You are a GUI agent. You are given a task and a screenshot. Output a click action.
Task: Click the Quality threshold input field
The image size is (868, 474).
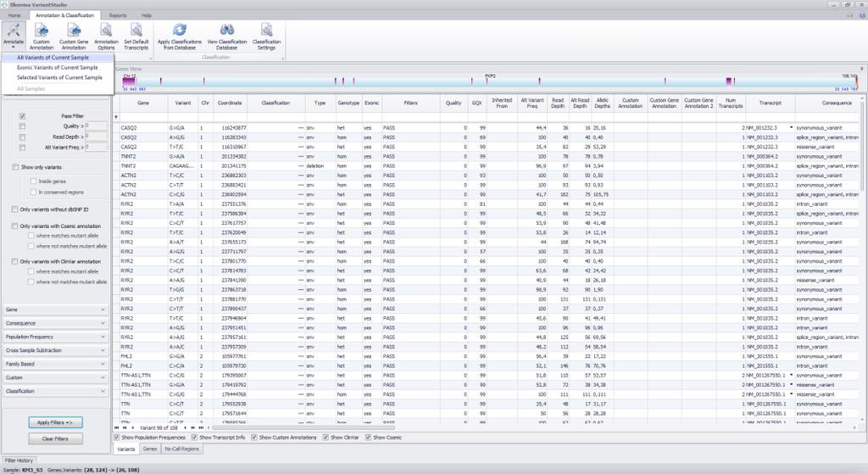click(96, 126)
